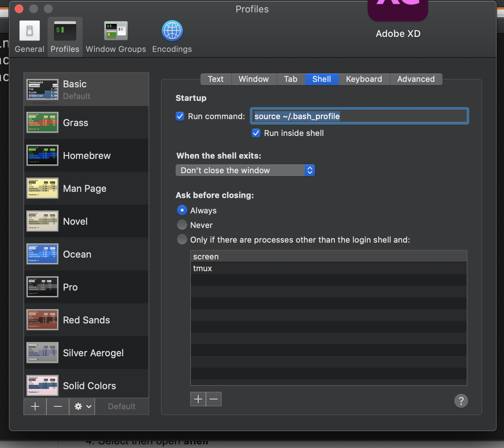
Task: Select the Red Sands profile thumbnail
Action: [x=42, y=320]
